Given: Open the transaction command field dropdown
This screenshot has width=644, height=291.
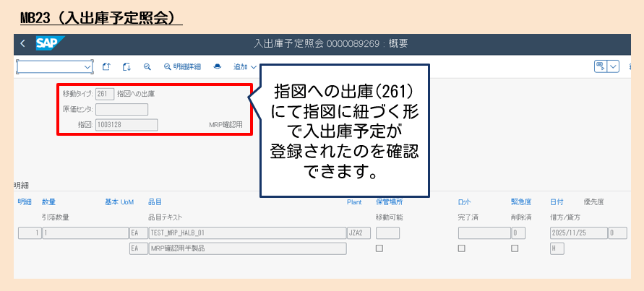Looking at the screenshot, I should [x=87, y=67].
